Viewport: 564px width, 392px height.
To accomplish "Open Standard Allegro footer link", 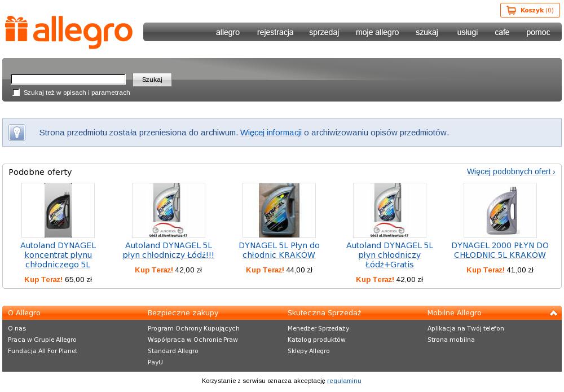I will (173, 351).
